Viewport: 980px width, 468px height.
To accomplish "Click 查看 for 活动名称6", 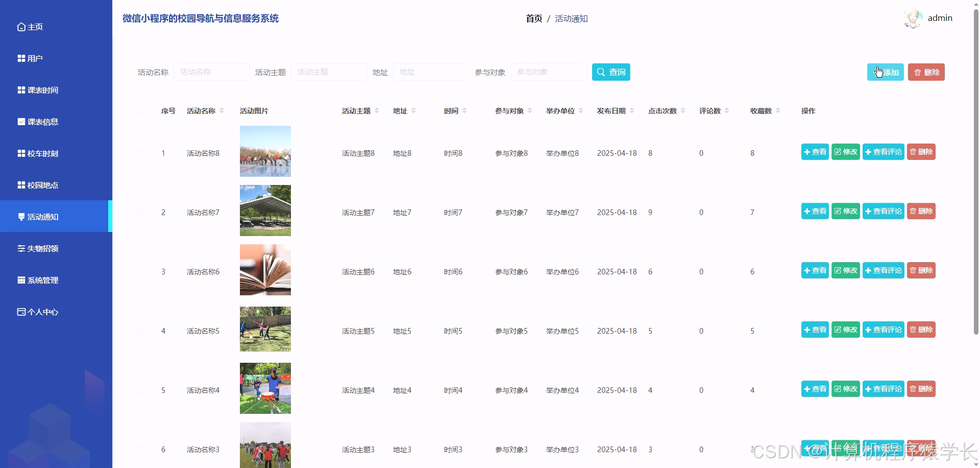I will [x=815, y=270].
